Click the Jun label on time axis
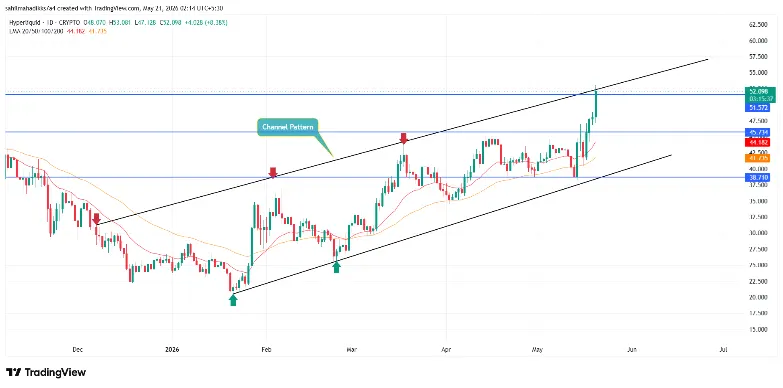Viewport: 783px width, 388px height. point(632,350)
